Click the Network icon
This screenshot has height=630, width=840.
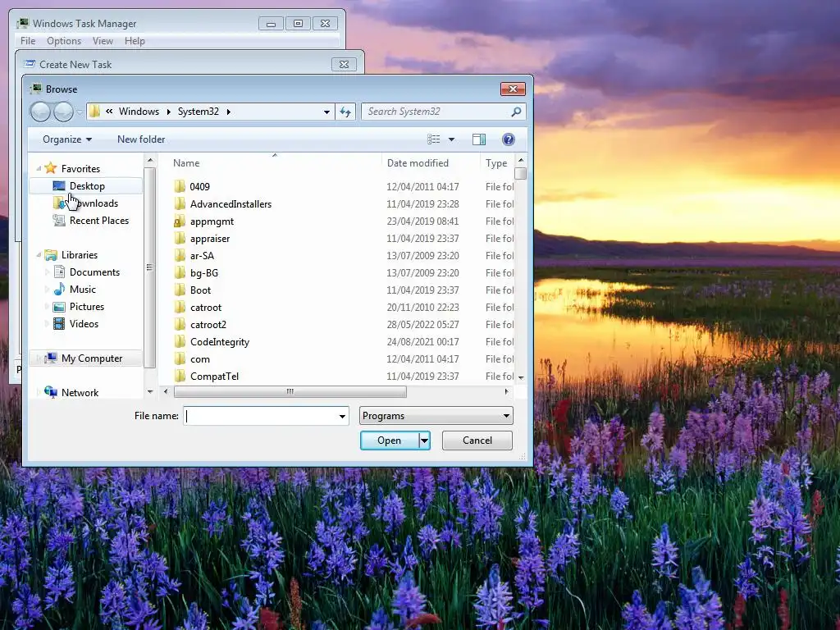[x=51, y=392]
